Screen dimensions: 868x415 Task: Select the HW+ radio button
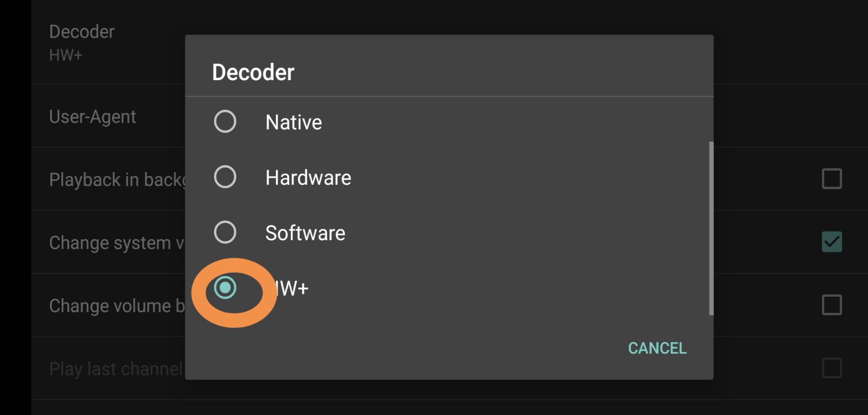coord(225,288)
